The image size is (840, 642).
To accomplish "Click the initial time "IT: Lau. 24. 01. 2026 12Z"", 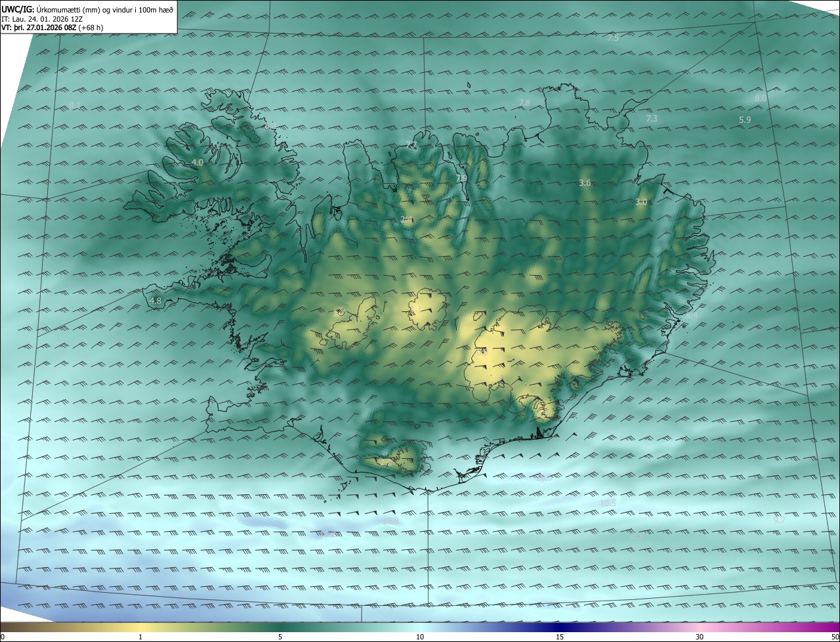I will click(43, 19).
